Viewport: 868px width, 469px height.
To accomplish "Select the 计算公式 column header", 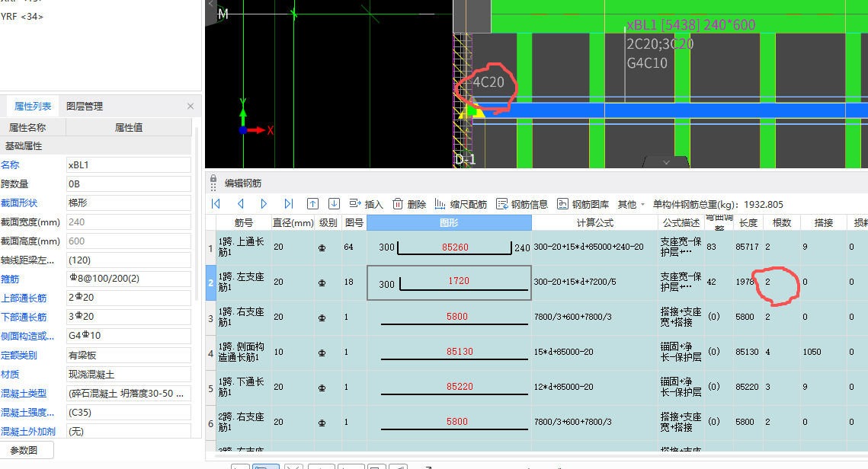I will tap(594, 223).
